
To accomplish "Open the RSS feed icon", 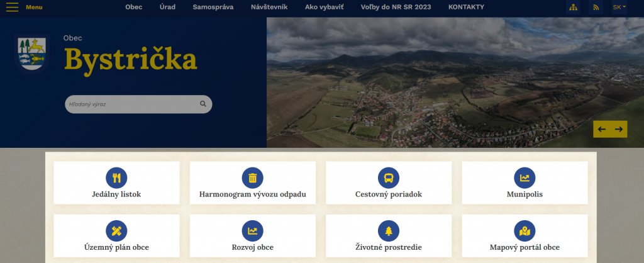I will point(596,8).
